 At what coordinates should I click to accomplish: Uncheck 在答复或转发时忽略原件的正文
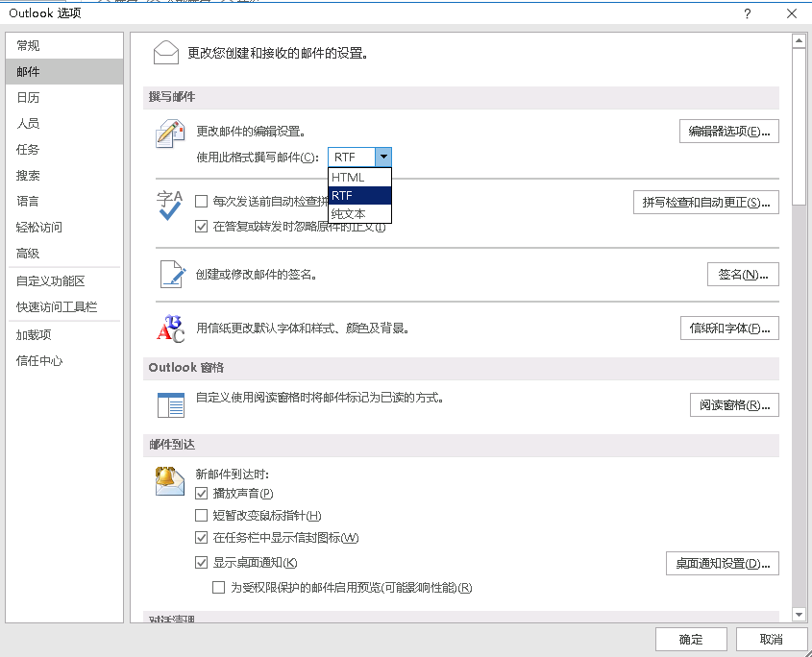click(x=202, y=227)
